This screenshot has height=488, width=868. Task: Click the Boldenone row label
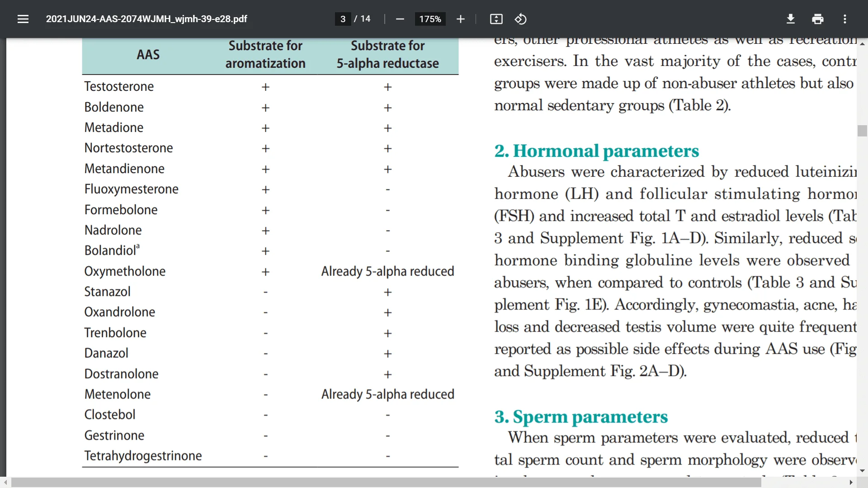click(114, 108)
